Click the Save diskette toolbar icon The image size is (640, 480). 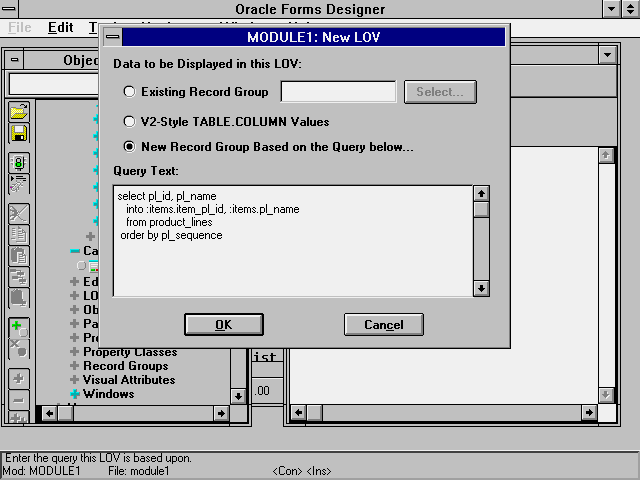19,133
